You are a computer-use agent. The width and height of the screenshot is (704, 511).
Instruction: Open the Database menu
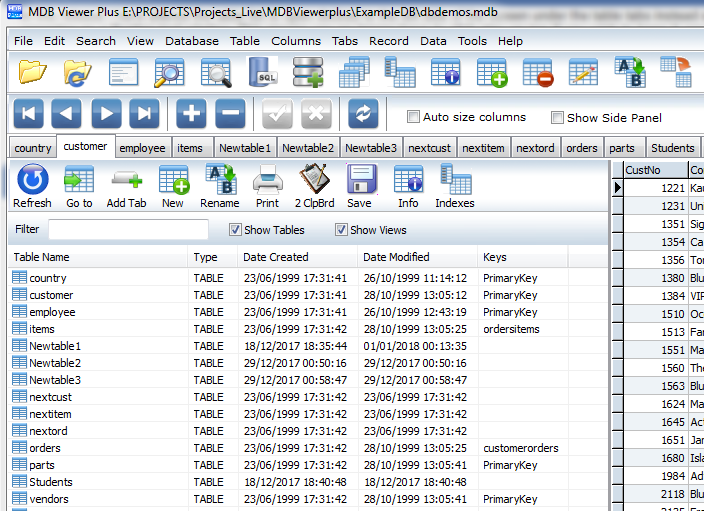(x=192, y=41)
